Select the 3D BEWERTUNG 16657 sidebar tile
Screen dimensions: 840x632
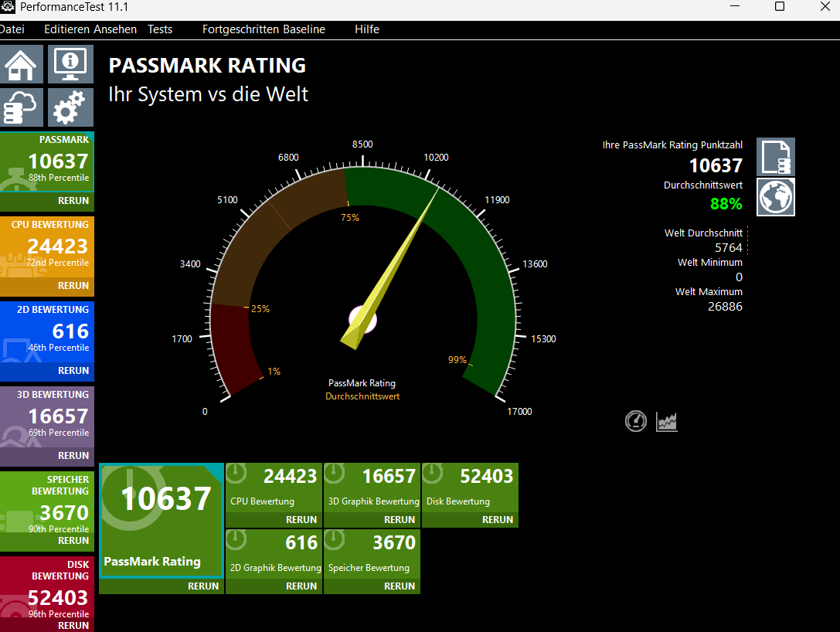pyautogui.click(x=47, y=417)
